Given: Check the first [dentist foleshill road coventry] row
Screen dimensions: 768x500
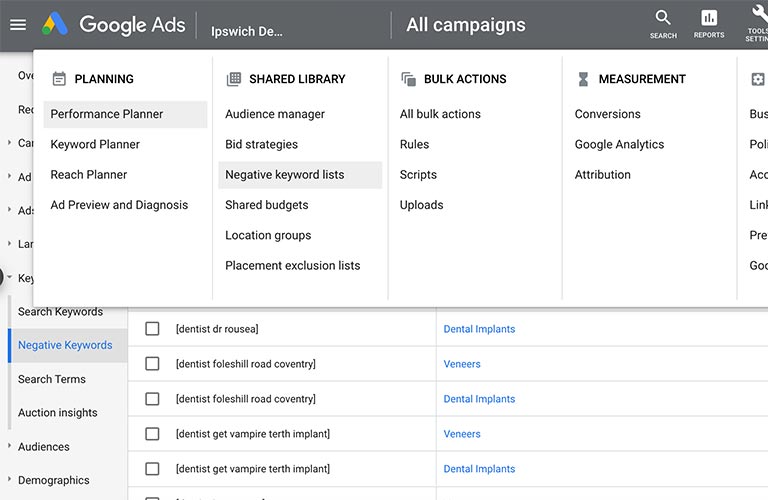Looking at the screenshot, I should point(152,364).
